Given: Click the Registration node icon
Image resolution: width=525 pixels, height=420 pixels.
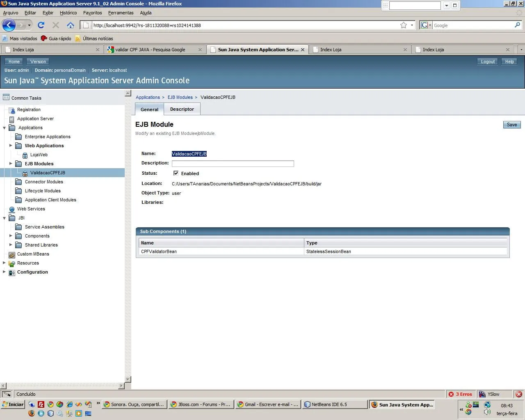Looking at the screenshot, I should point(12,110).
